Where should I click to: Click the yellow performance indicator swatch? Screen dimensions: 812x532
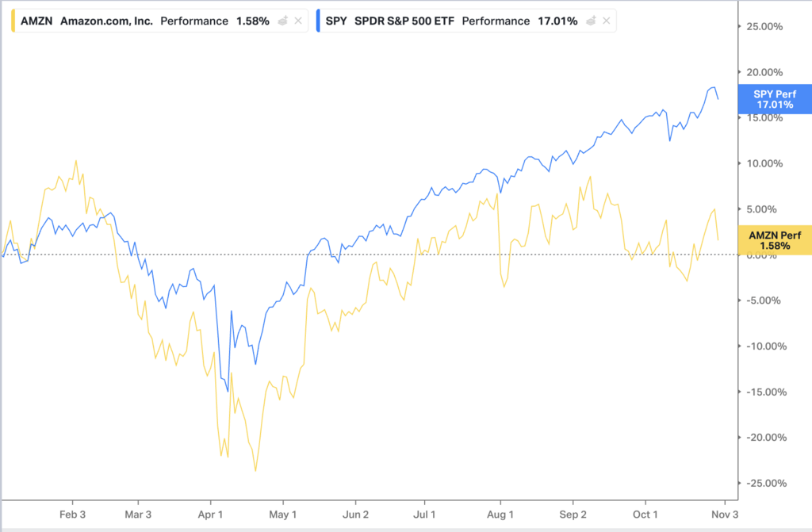pos(12,21)
